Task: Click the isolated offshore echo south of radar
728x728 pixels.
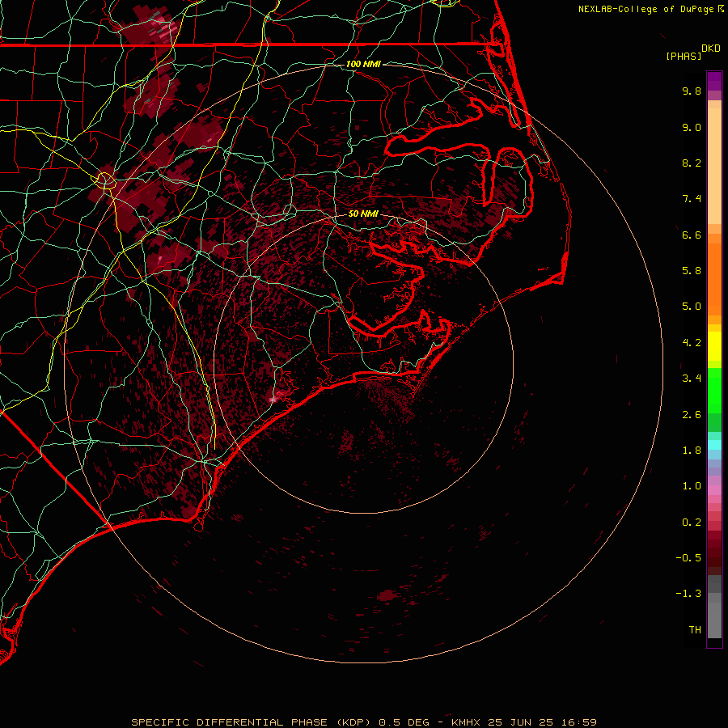Action: click(x=387, y=595)
